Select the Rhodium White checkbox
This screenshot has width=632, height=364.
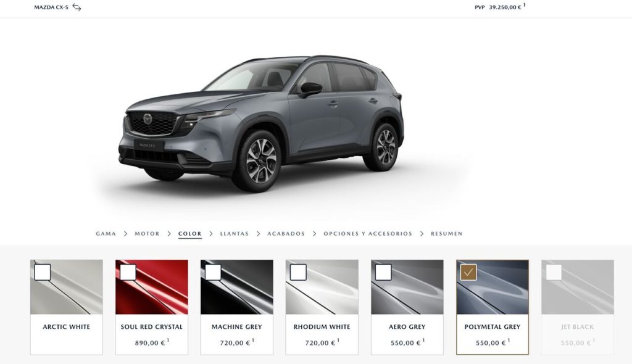(x=298, y=272)
